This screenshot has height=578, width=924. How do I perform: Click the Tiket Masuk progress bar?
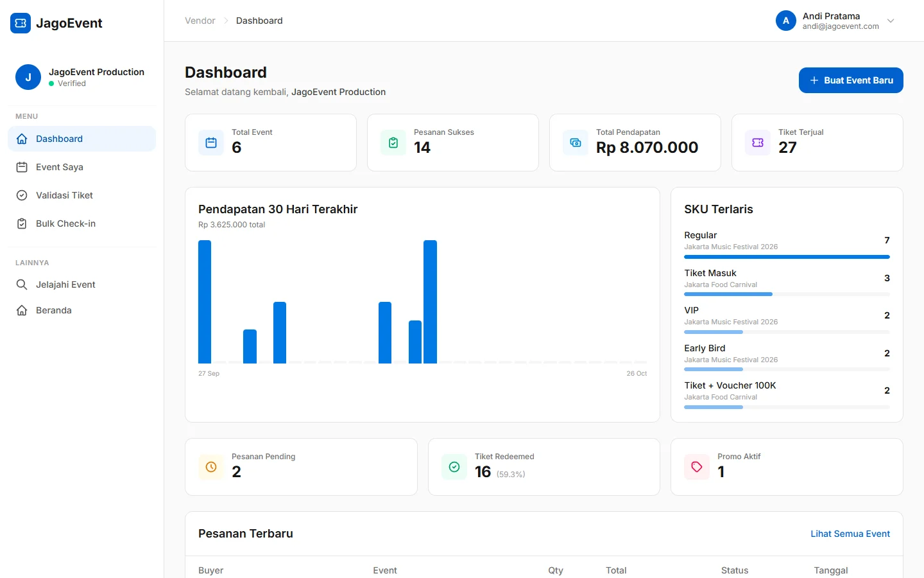(787, 294)
